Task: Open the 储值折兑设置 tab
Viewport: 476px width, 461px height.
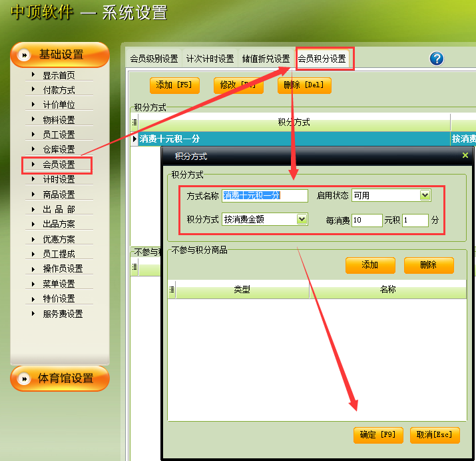Action: tap(266, 59)
